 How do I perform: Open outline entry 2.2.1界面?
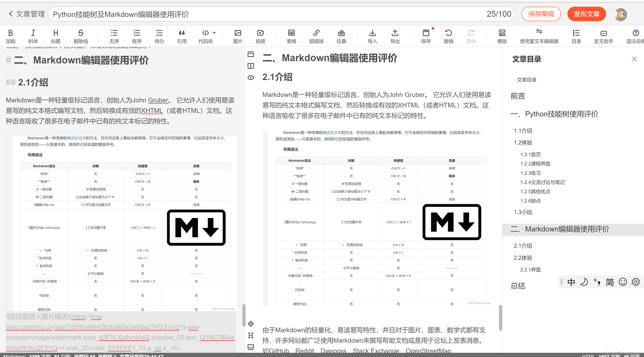tap(531, 270)
